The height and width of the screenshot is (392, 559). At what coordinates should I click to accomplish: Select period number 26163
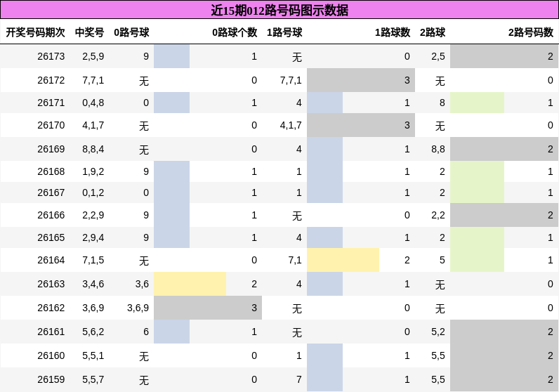click(51, 284)
